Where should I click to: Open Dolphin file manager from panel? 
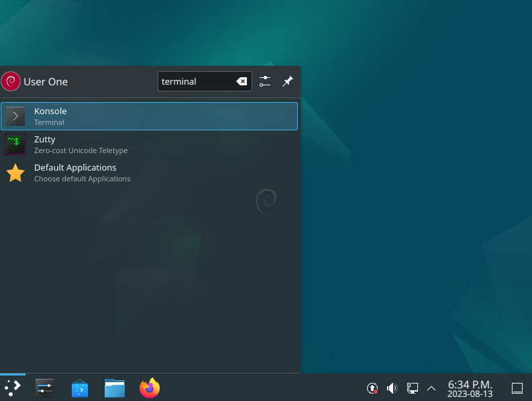[x=115, y=388]
